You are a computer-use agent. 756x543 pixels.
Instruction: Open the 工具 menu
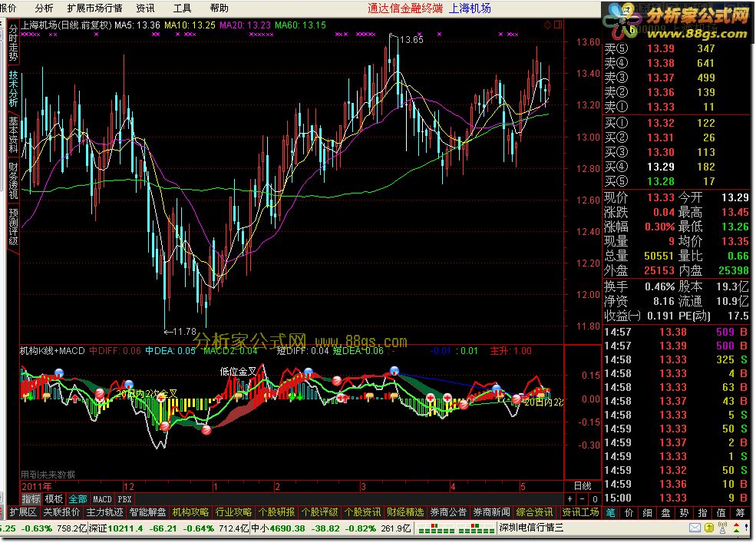click(182, 8)
